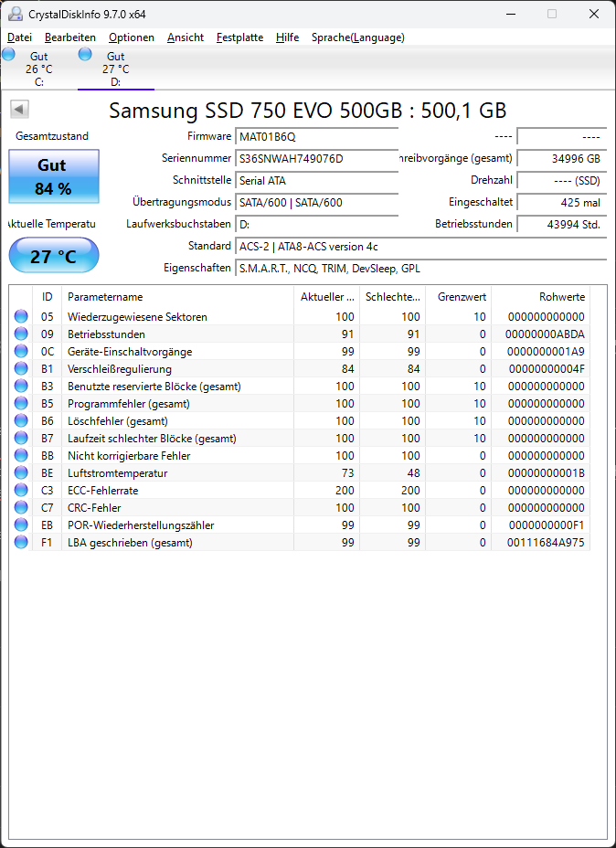Click the Standard field ACS-2 | ATA8-ACS
The image size is (616, 848).
coord(420,247)
